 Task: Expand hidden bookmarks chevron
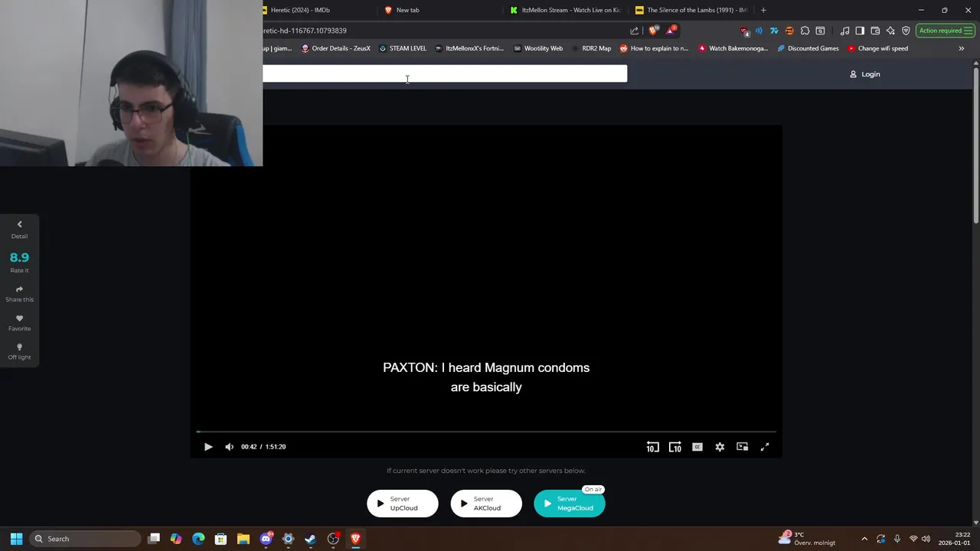(x=962, y=48)
